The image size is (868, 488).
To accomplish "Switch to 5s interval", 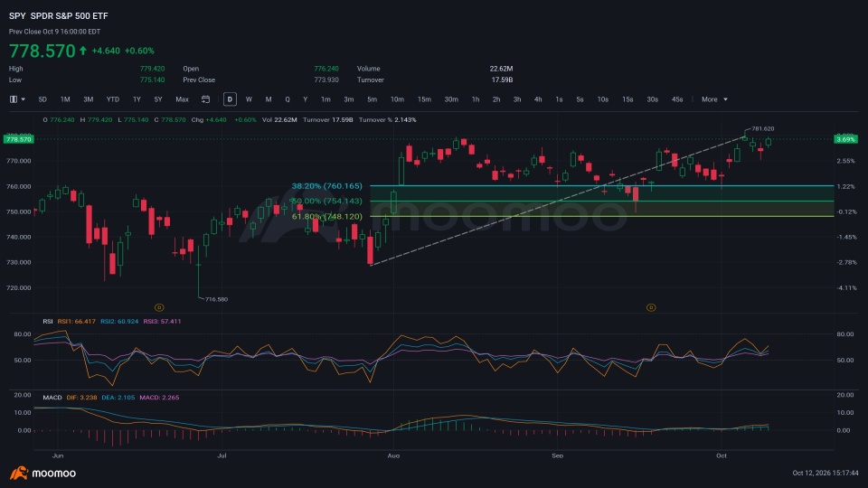I will coord(580,99).
